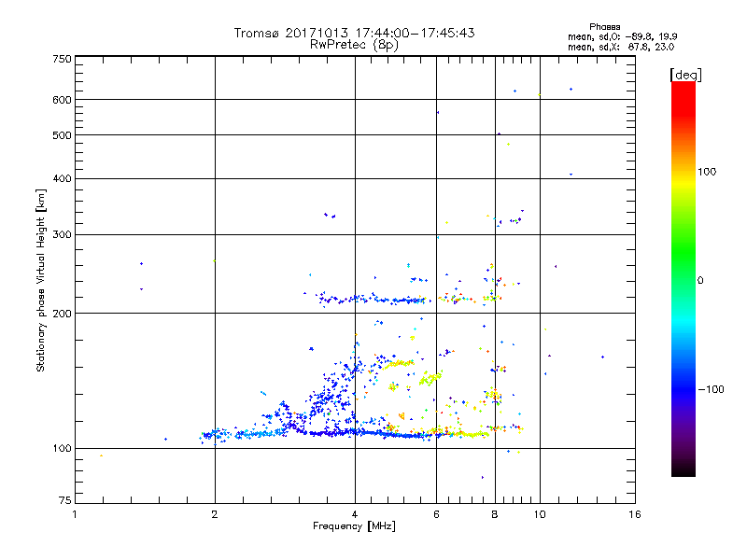The width and height of the screenshot is (747, 560).
Task: Click the '[deg]' colorbar unit label
Action: pyautogui.click(x=685, y=75)
